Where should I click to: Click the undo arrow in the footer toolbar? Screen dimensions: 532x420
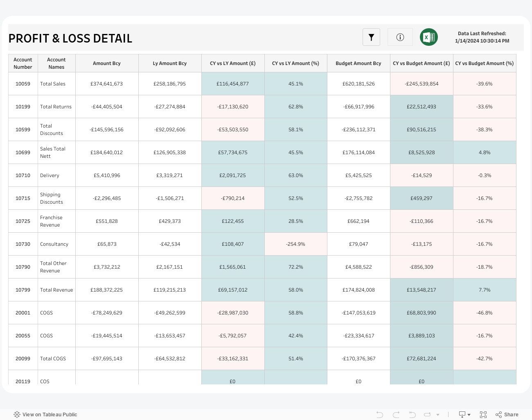click(x=380, y=415)
